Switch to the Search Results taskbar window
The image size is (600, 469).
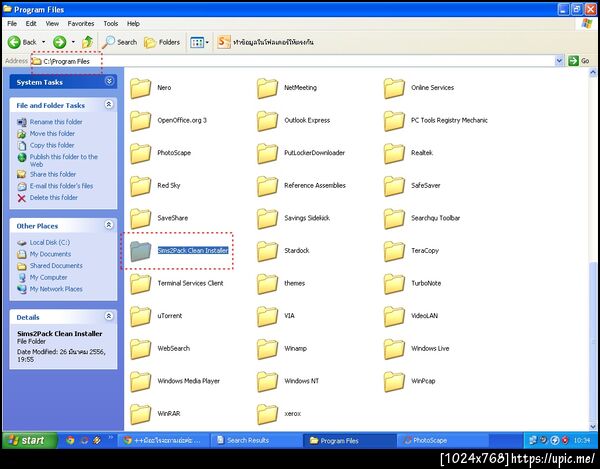pos(256,440)
